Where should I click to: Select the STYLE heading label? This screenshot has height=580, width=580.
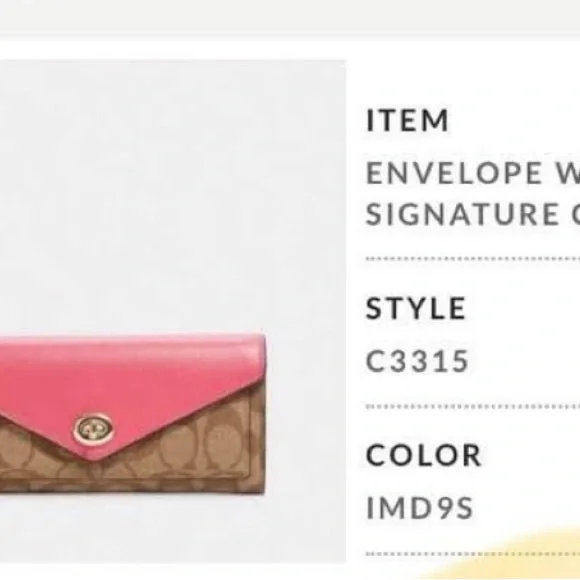[x=415, y=308]
